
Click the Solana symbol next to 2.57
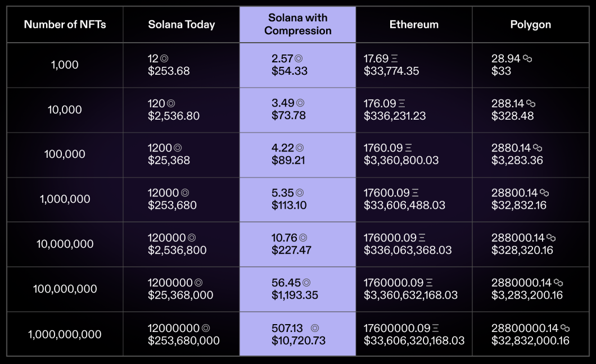point(299,58)
